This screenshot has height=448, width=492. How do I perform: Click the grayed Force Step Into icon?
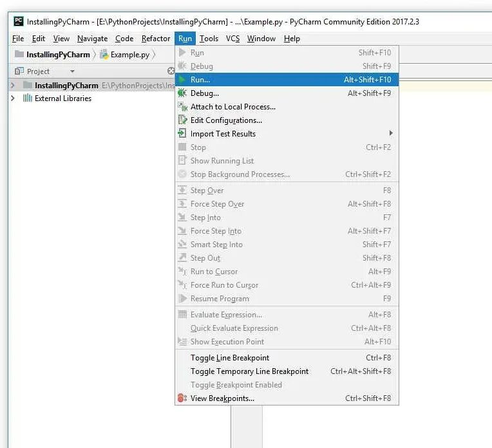click(x=182, y=231)
